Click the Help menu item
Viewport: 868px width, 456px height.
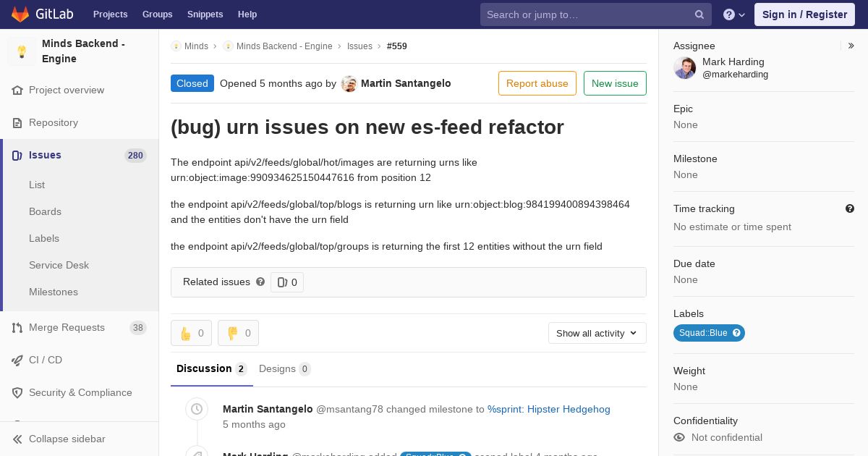coord(247,14)
